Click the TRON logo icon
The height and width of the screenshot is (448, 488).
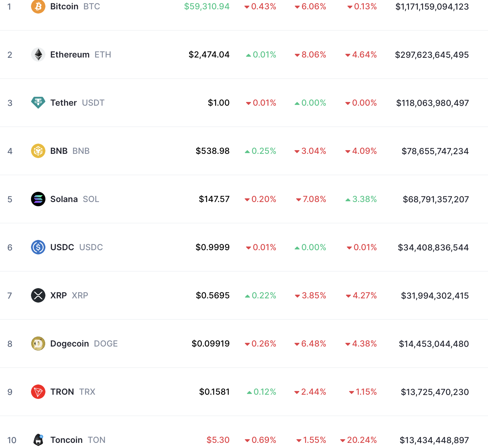click(x=38, y=392)
